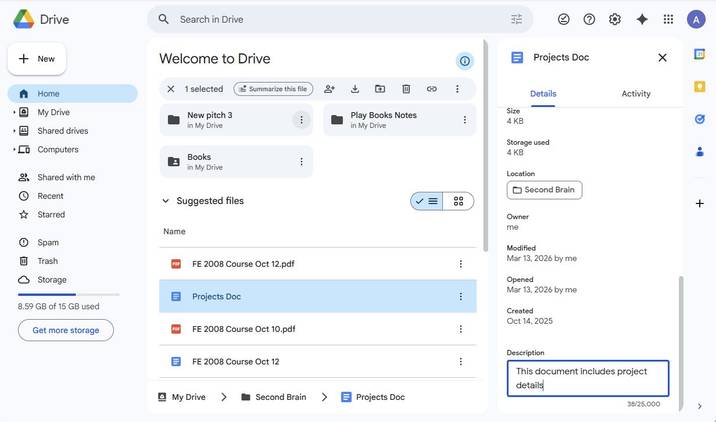Move selected file to trash
Viewport: 716px width, 422px height.
[x=406, y=89]
